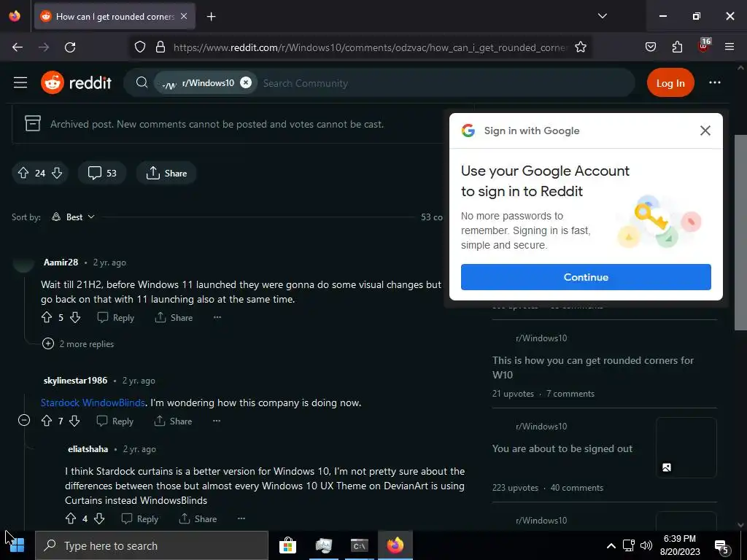Open the Stardock WindowBlinds link
The height and width of the screenshot is (560, 747).
(x=93, y=402)
